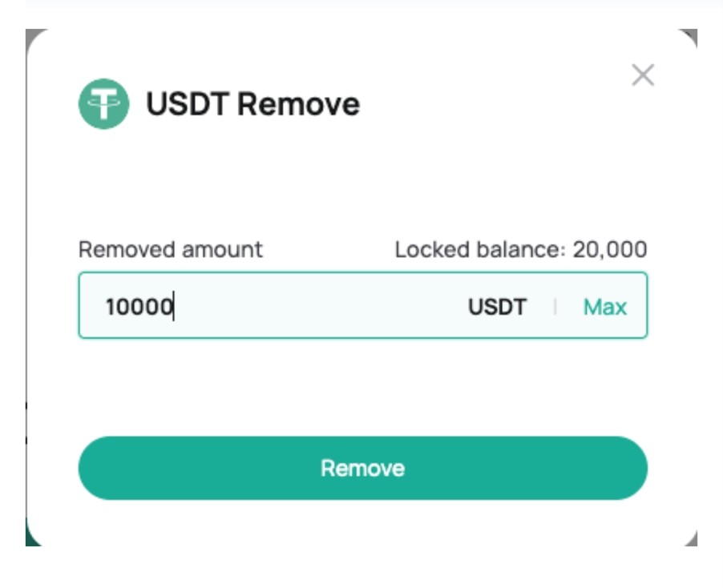Click the word USDT in the heading
The height and width of the screenshot is (588, 723).
188,103
